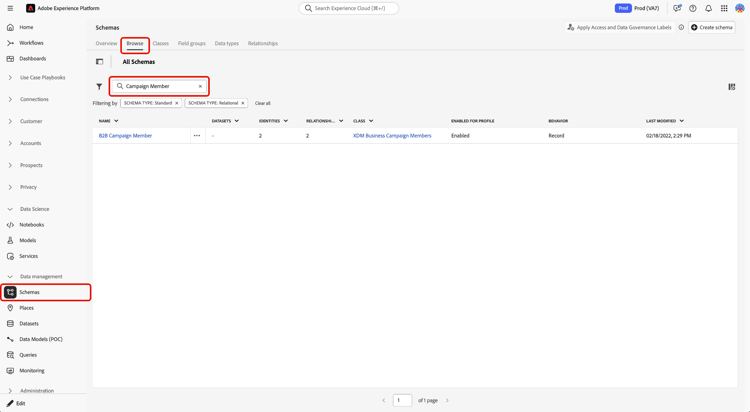Switch to the Field groups tab
This screenshot has height=412, width=750.
(192, 44)
